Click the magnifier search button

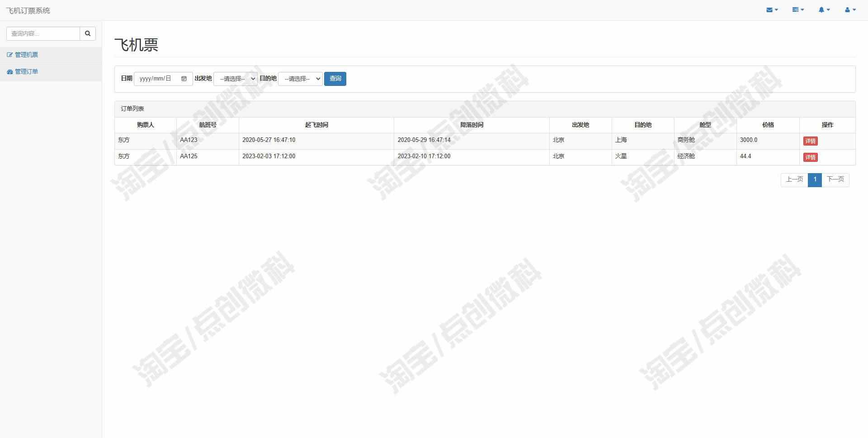coord(88,33)
